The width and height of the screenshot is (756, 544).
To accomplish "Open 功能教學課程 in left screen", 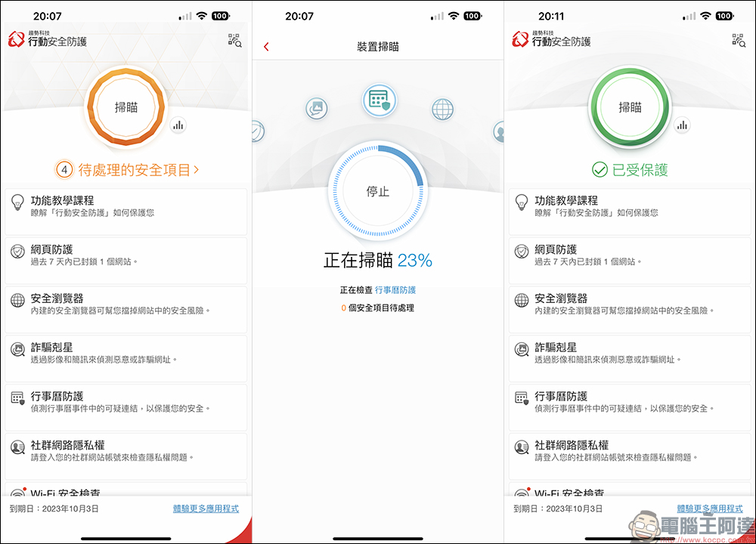I will pyautogui.click(x=125, y=212).
